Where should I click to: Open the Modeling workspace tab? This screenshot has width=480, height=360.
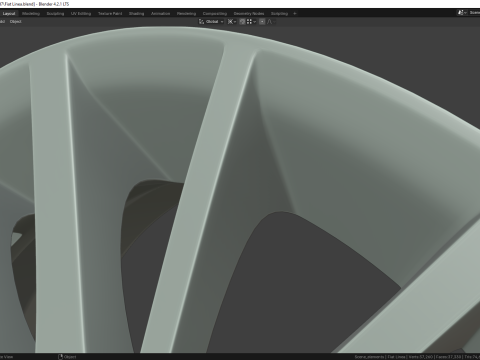31,14
